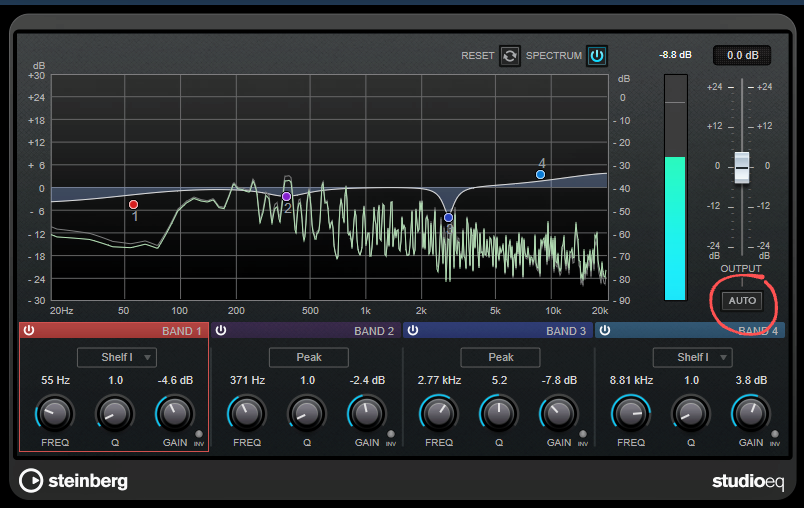This screenshot has width=804, height=508.
Task: Click the Band 3 tab header label
Action: (567, 331)
